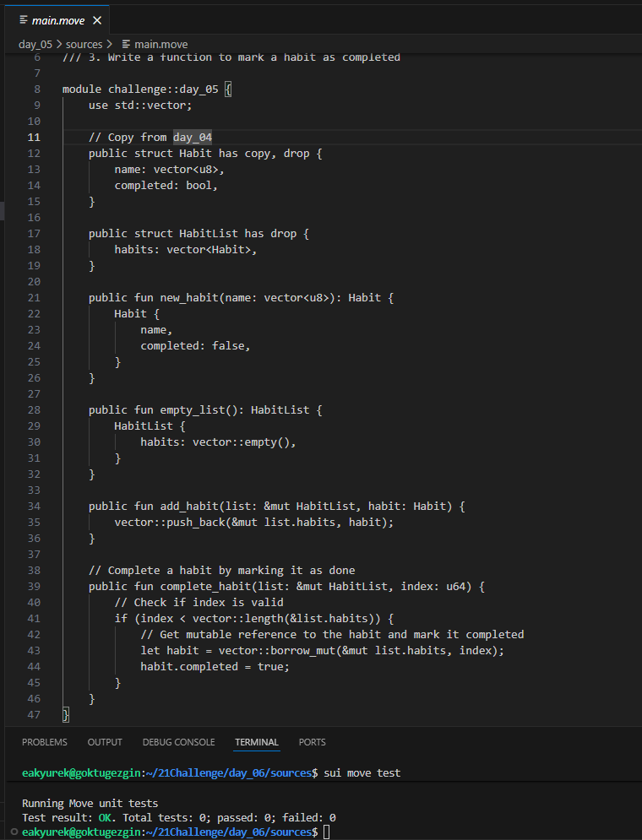
Task: Click 'habits: vector<Habit>,' line
Action: tap(185, 250)
